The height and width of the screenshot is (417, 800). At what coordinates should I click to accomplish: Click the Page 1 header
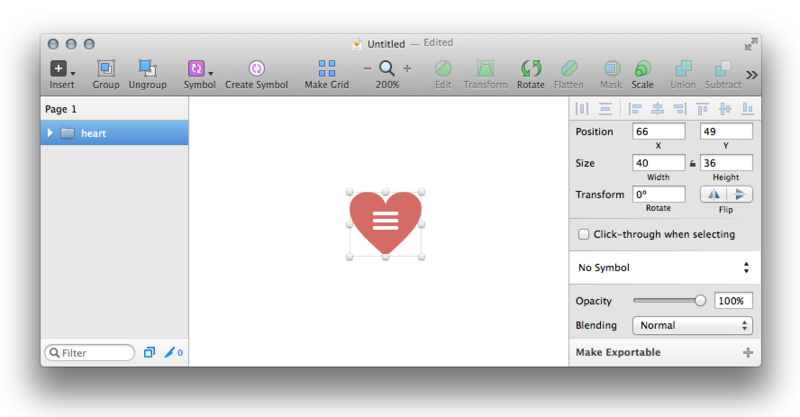[114, 109]
